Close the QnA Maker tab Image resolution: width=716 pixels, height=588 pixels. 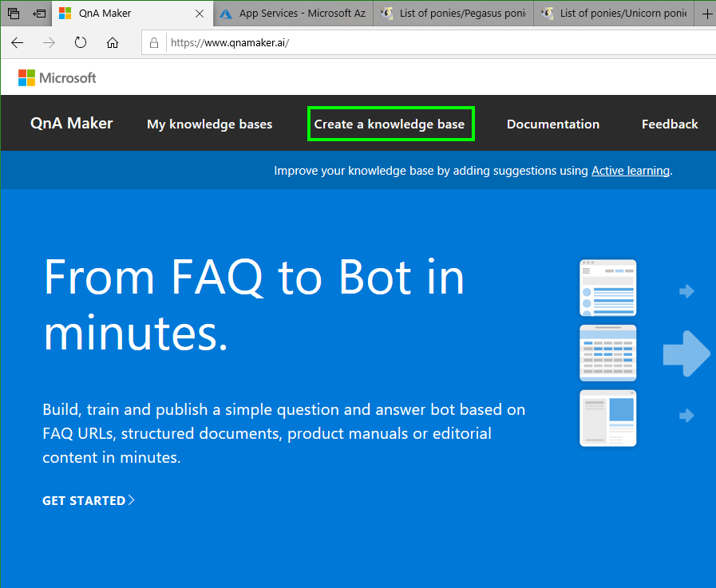tap(200, 14)
